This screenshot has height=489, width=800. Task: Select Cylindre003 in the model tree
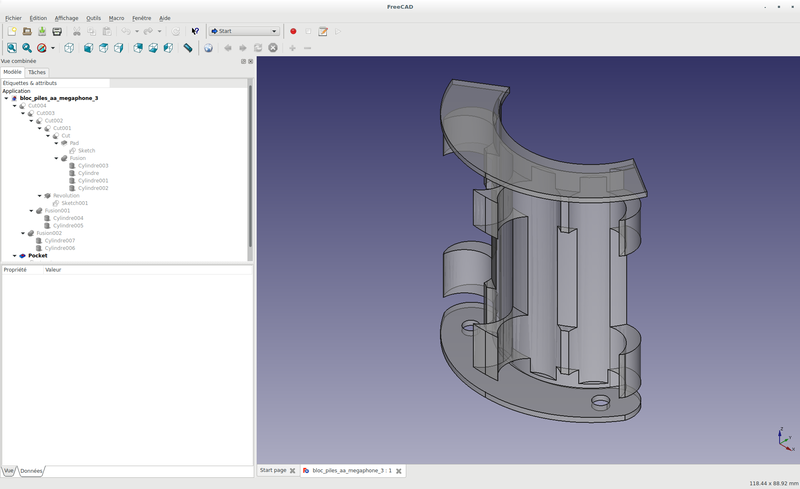[93, 165]
